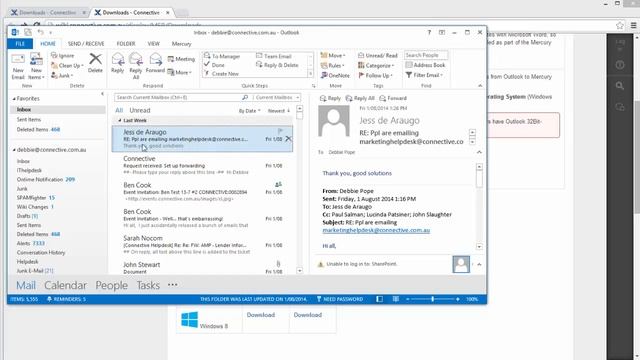Show only Unread messages
The height and width of the screenshot is (360, 640).
click(140, 111)
